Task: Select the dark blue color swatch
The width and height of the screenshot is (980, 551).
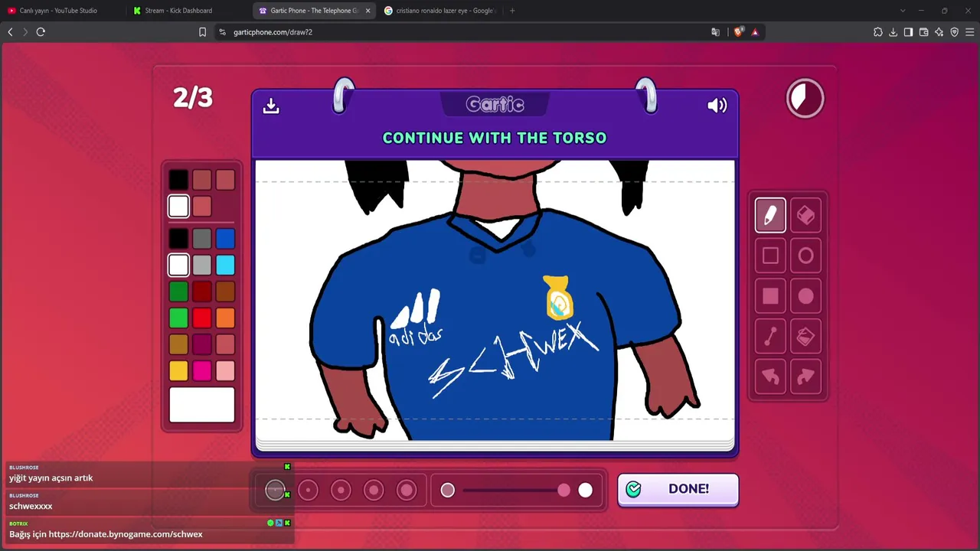Action: (225, 239)
